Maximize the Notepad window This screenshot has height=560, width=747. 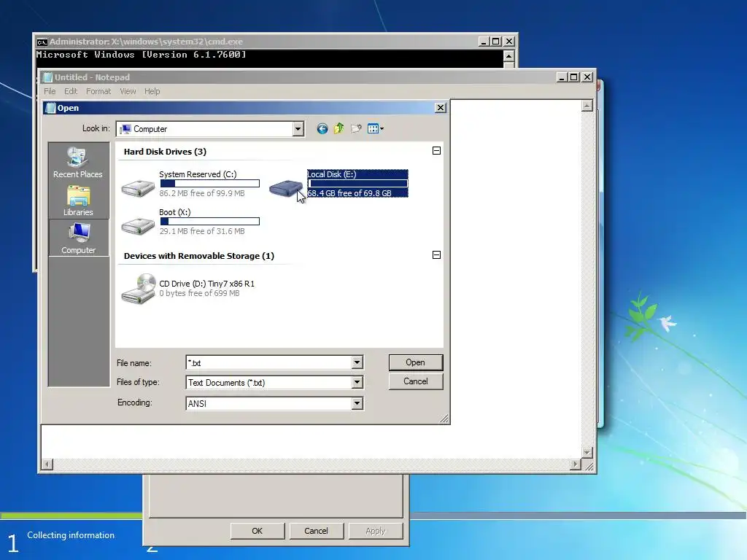coord(574,77)
